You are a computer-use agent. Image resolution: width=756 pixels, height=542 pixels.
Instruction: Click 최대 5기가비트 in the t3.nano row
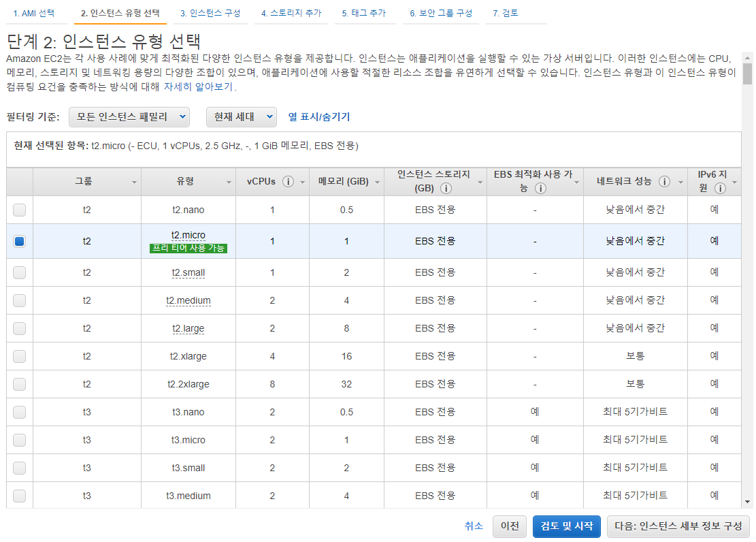coord(635,412)
